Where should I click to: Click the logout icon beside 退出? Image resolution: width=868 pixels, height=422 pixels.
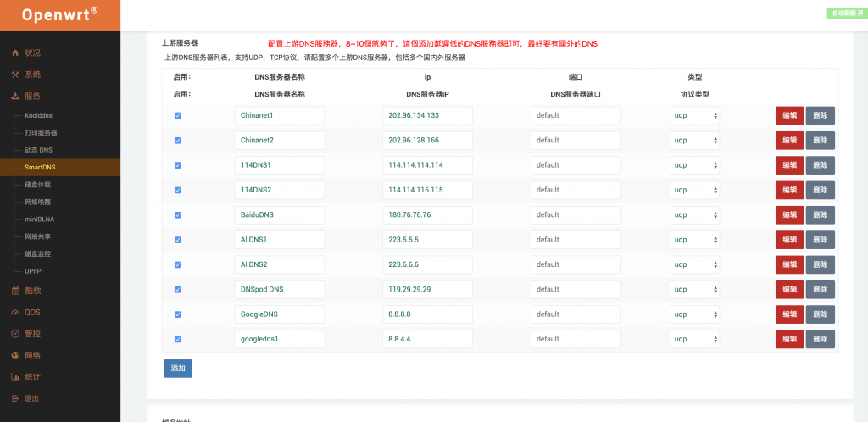(x=15, y=399)
